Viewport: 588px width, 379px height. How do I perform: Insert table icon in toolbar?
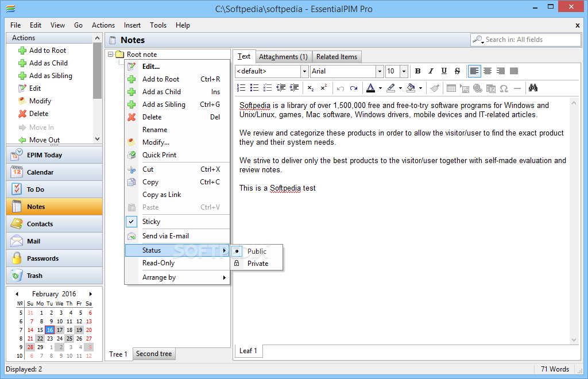pos(451,88)
